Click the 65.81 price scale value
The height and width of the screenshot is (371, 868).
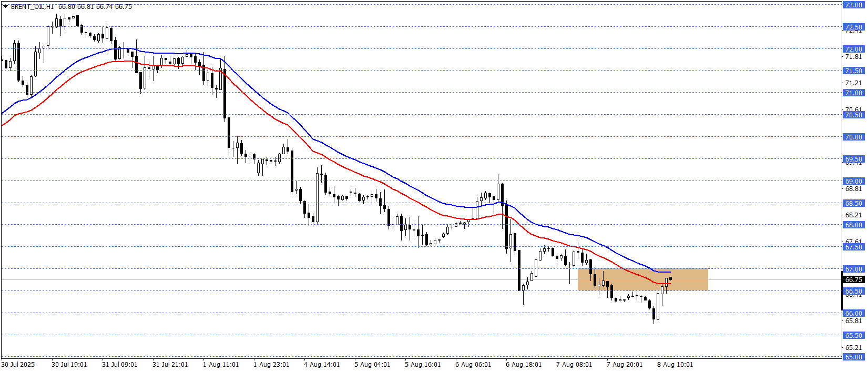tap(853, 320)
